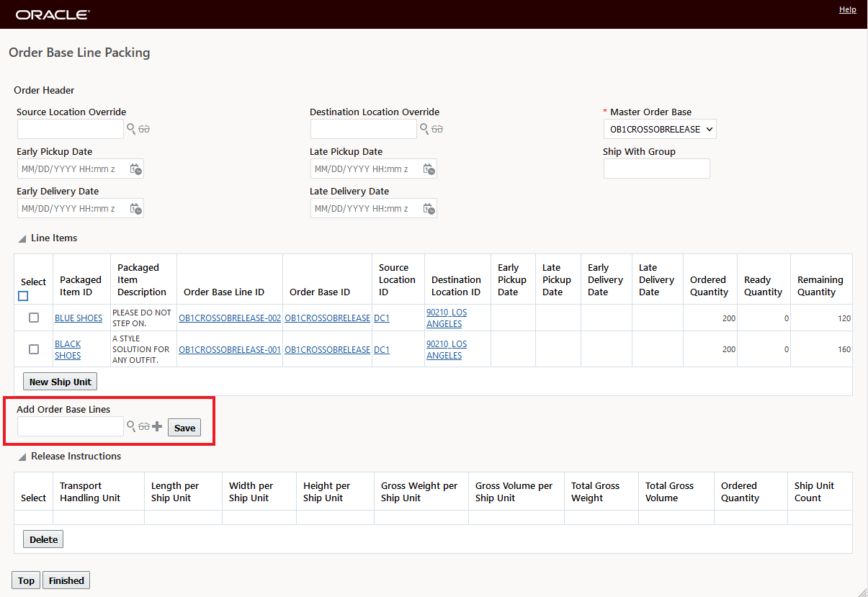Viewport: 868px width, 597px height.
Task: Click the Source Location Override search magnifier icon
Action: point(131,129)
